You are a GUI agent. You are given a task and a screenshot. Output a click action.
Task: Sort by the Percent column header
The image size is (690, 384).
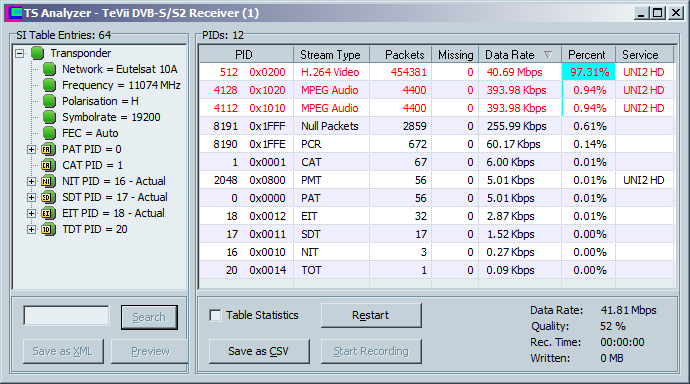(588, 55)
